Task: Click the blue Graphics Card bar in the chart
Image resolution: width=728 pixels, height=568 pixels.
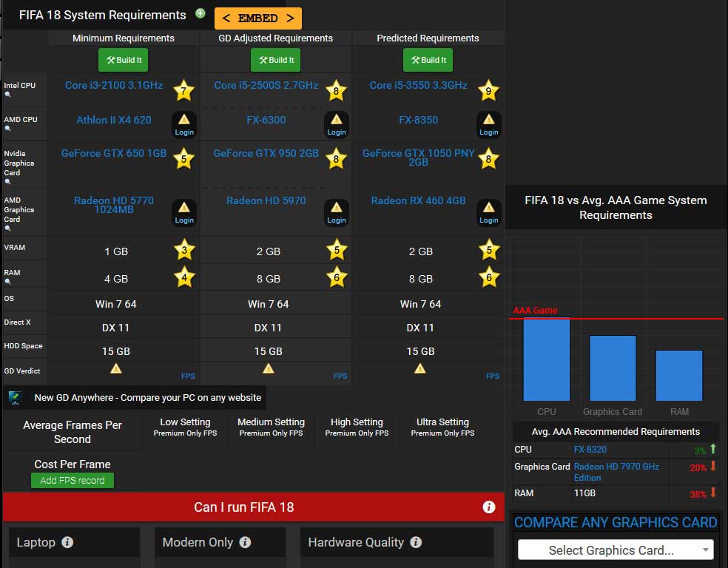Action: [613, 368]
